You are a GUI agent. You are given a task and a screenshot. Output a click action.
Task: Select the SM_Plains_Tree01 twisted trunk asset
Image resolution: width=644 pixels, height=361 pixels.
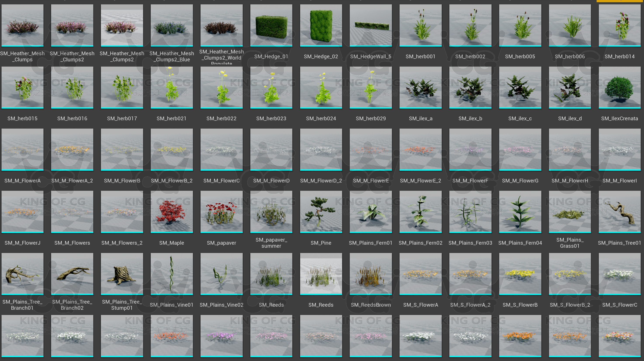click(620, 211)
